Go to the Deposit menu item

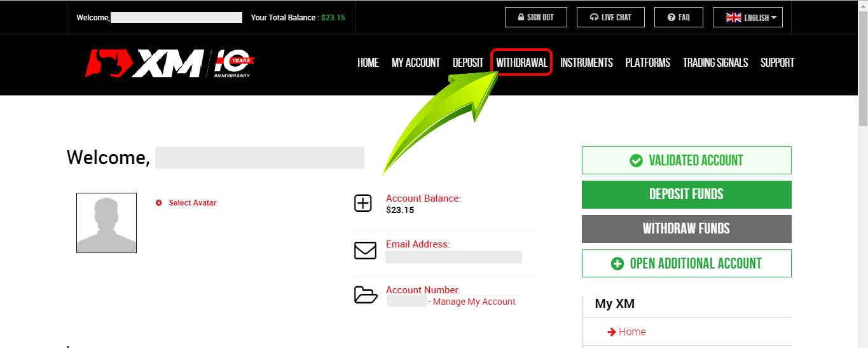click(468, 63)
